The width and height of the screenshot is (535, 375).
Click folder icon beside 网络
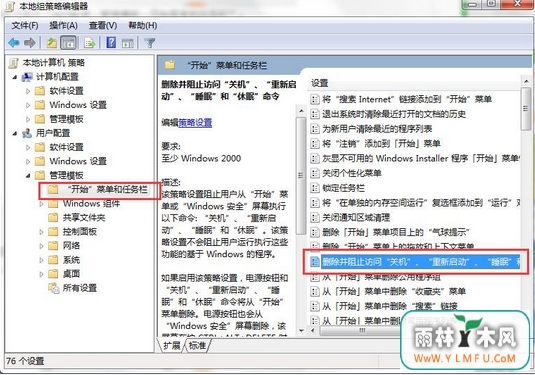pyautogui.click(x=53, y=246)
